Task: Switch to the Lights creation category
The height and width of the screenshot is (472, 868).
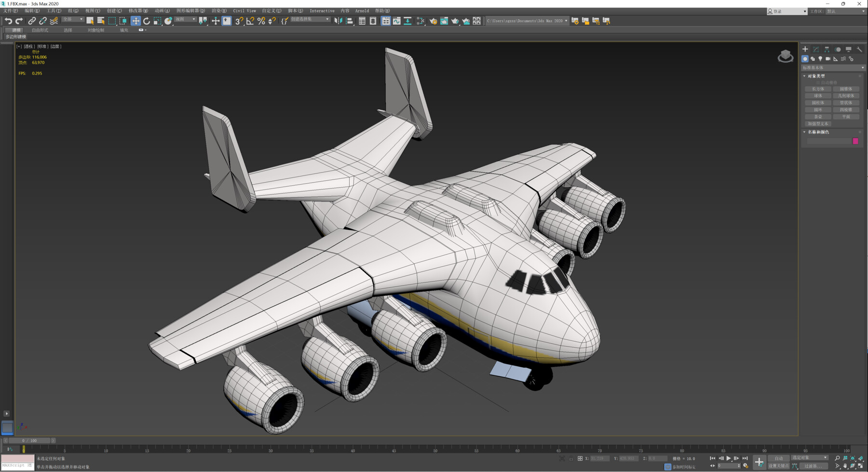Action: [820, 59]
